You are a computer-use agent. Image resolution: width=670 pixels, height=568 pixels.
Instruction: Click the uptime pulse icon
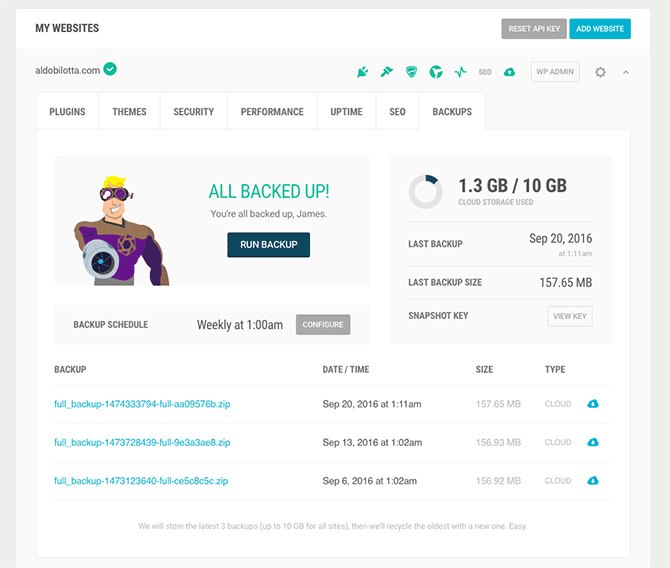[x=460, y=72]
